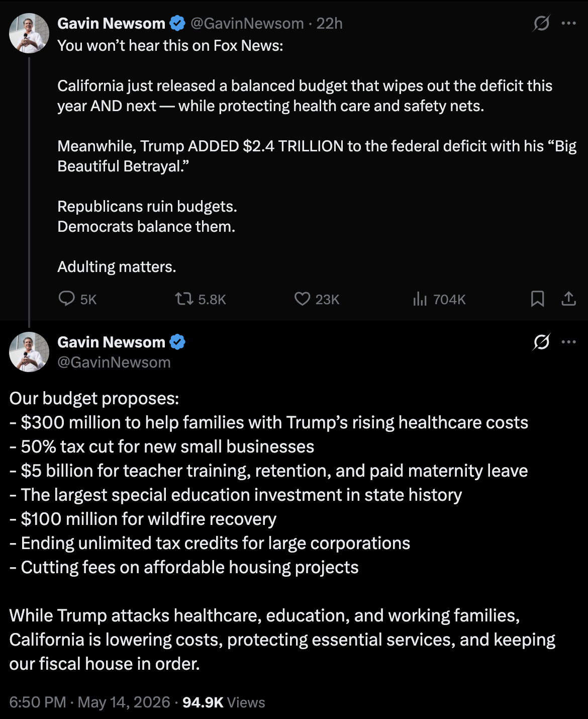Click Grok icon on the first tweet

point(541,23)
